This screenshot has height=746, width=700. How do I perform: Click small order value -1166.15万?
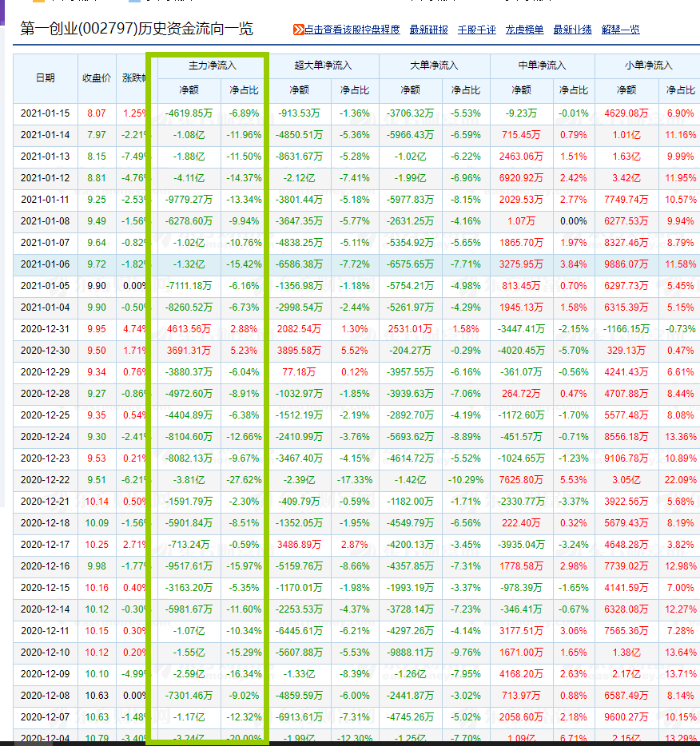pos(626,329)
